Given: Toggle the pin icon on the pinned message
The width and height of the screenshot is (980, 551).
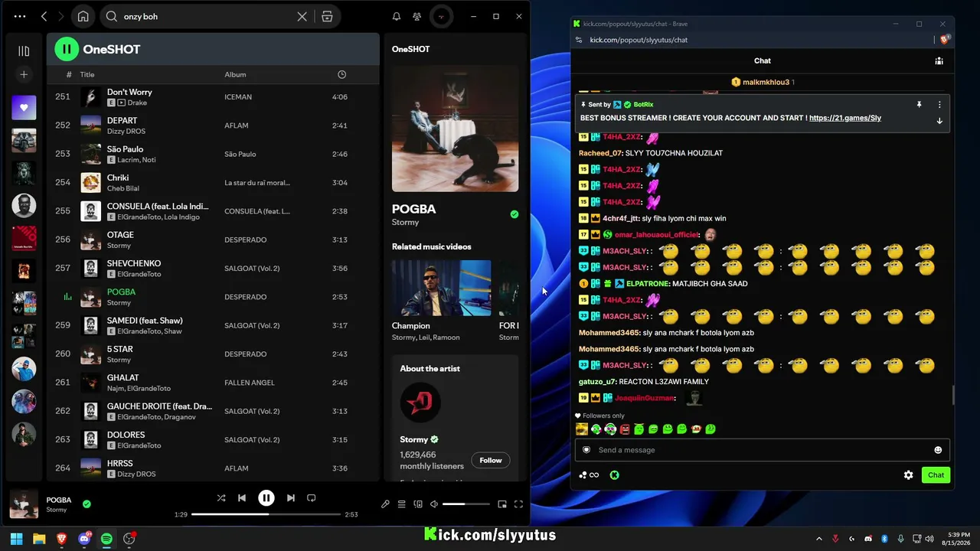Looking at the screenshot, I should 919,105.
